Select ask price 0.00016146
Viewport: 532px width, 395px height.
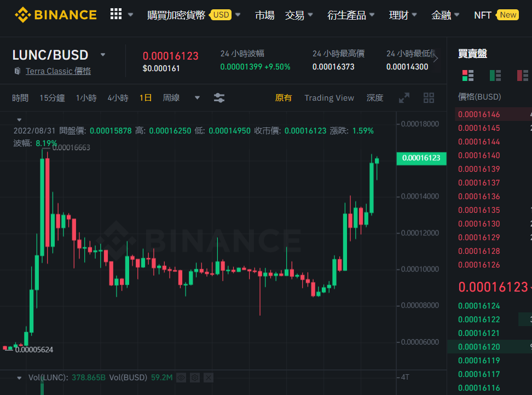coord(479,114)
